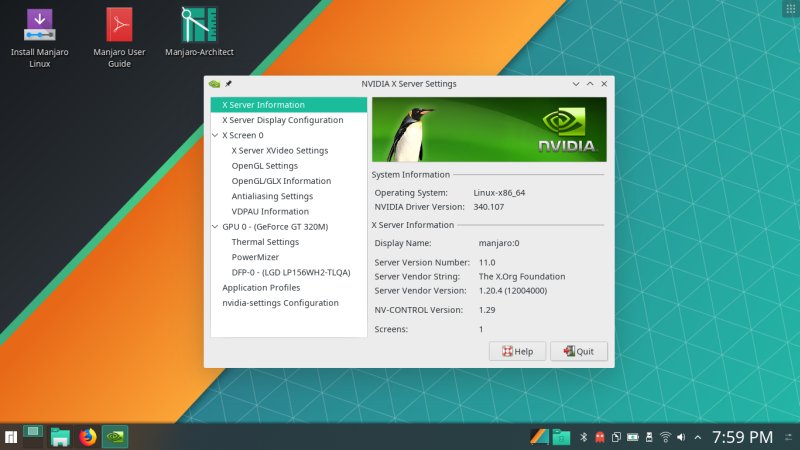The height and width of the screenshot is (450, 800).
Task: Select Operating System value Linux-x86_64
Action: point(499,193)
